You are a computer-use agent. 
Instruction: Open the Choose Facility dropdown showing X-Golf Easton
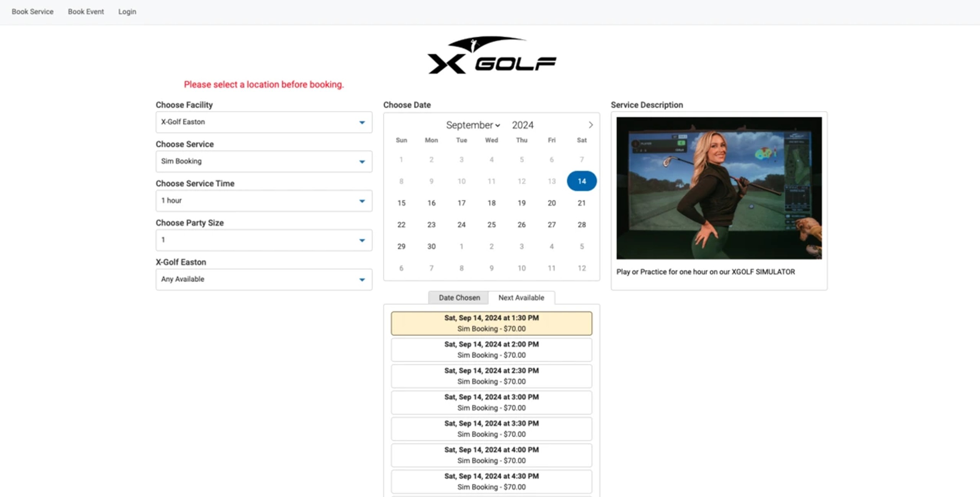point(264,122)
